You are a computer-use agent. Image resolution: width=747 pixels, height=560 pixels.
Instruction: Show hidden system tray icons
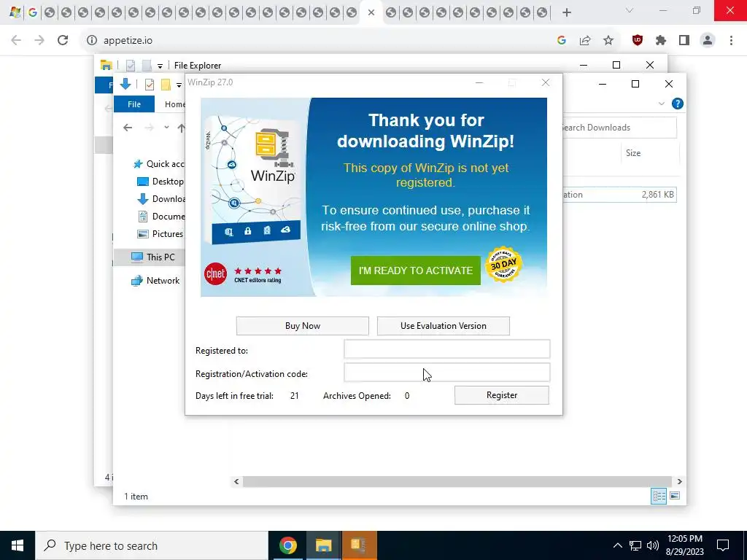pyautogui.click(x=617, y=545)
